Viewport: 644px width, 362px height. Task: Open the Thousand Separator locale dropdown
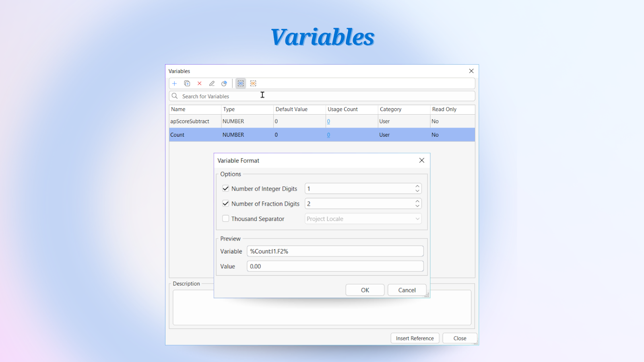tap(417, 218)
